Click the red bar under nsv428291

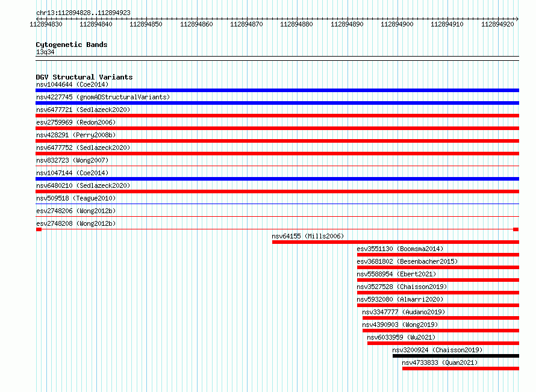(277, 141)
